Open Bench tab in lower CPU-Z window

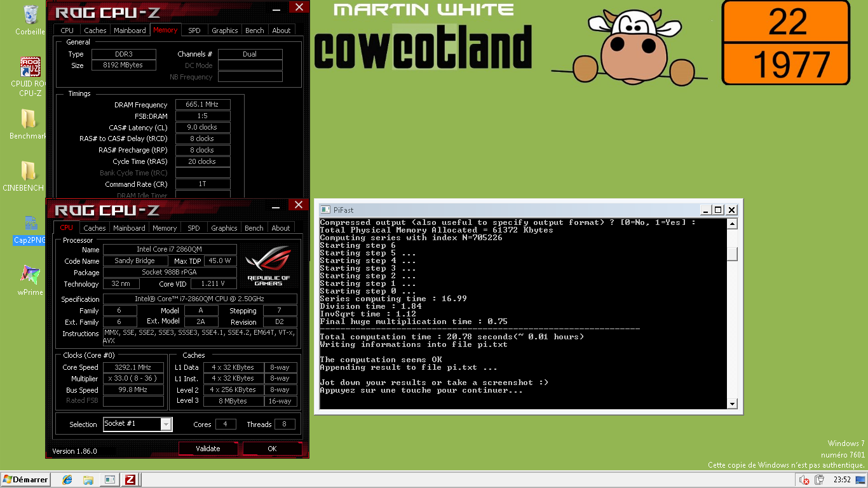point(254,227)
